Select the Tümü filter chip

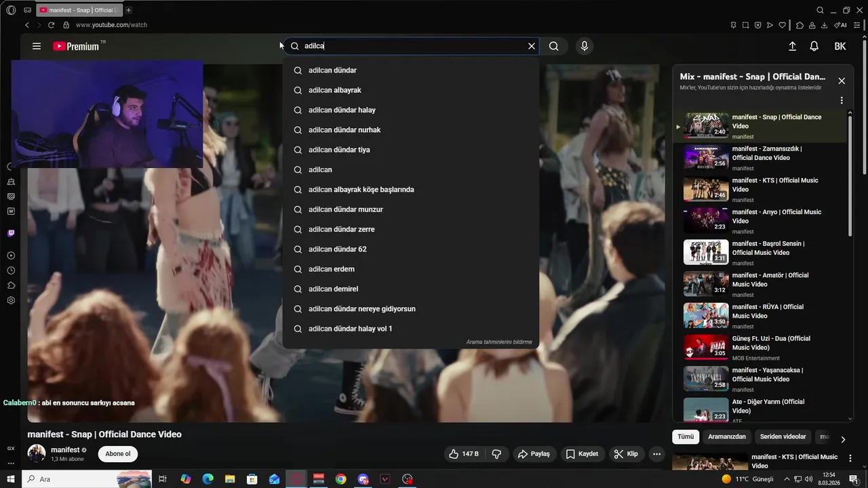686,437
